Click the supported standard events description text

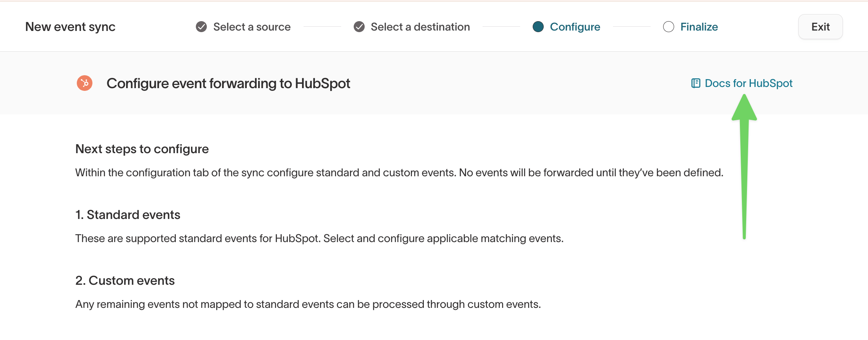pos(319,238)
